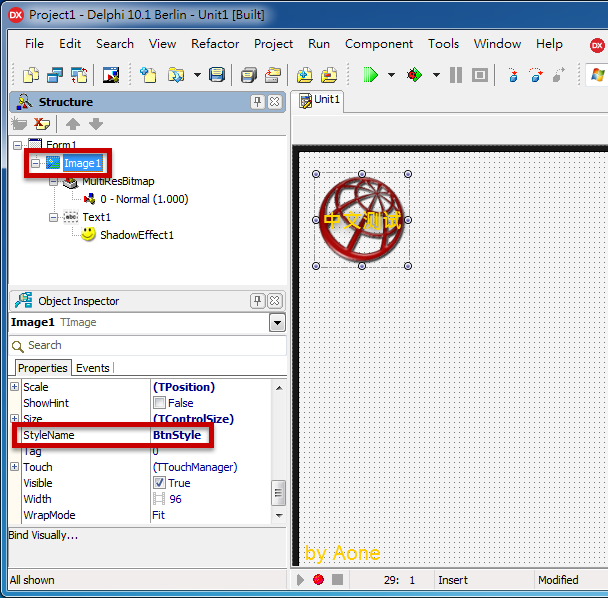
Task: Expand the Touch property
Action: pyautogui.click(x=14, y=467)
